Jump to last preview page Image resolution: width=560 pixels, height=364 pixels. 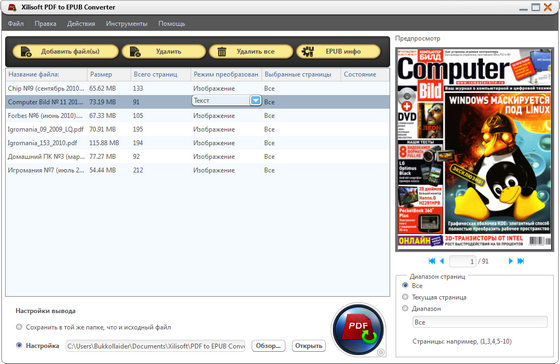pos(521,261)
